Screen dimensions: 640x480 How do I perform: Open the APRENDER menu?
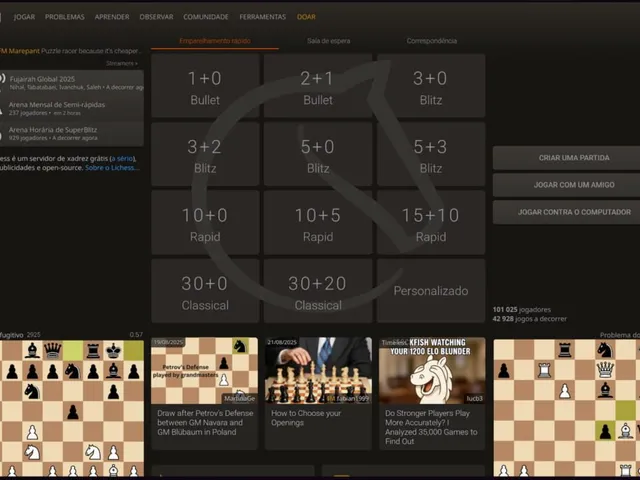(112, 17)
